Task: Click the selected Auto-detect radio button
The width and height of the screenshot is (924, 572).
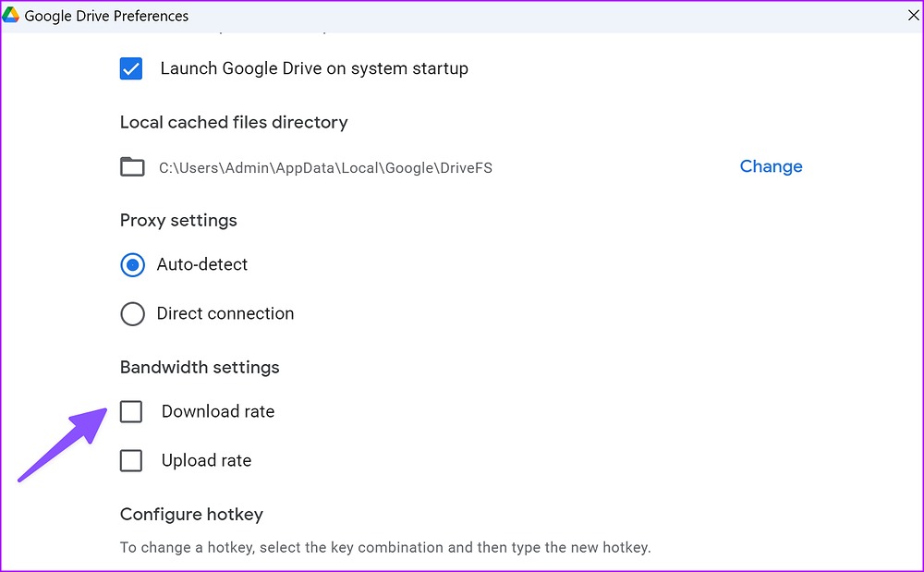Action: pos(132,265)
